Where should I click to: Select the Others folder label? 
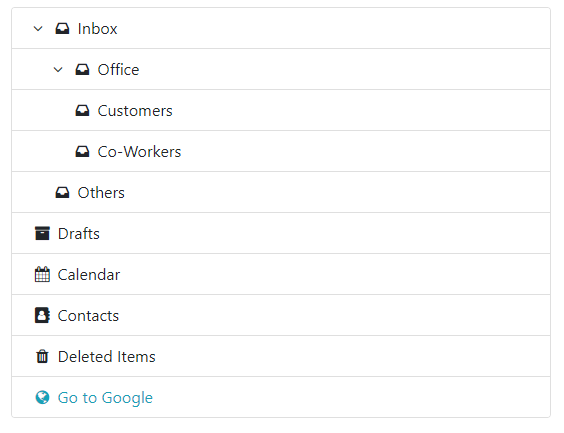pos(101,193)
